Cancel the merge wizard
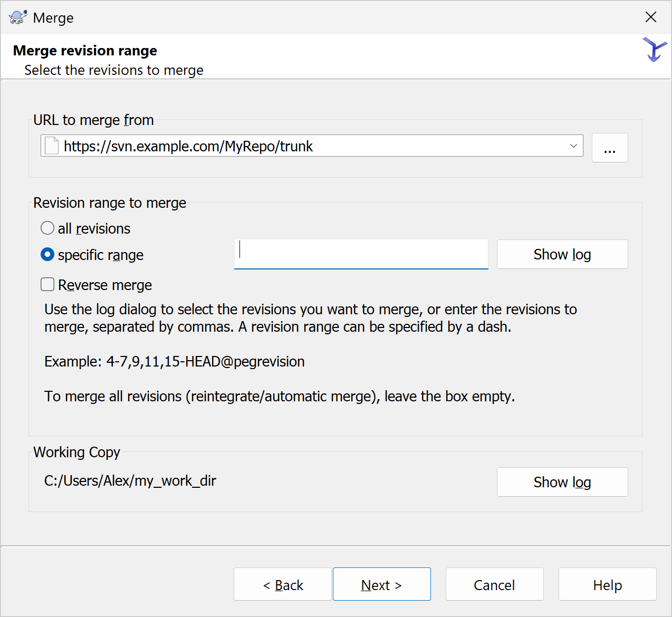 click(495, 584)
